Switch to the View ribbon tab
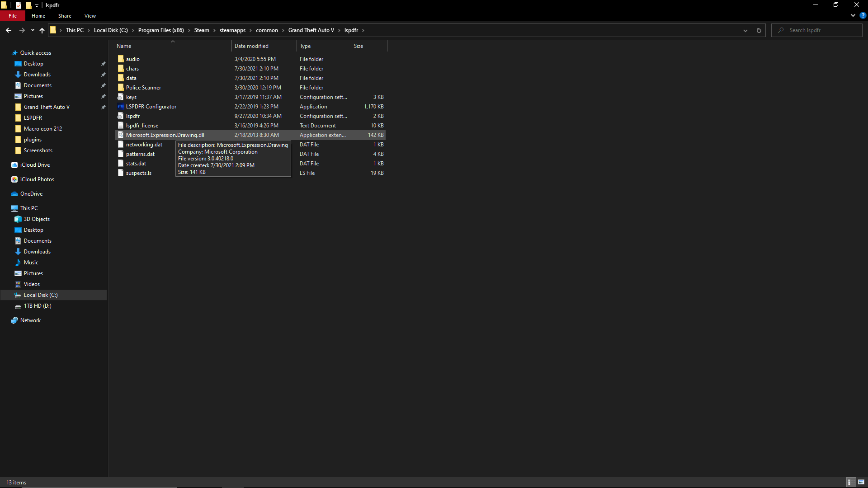Viewport: 868px width, 488px height. pyautogui.click(x=90, y=16)
